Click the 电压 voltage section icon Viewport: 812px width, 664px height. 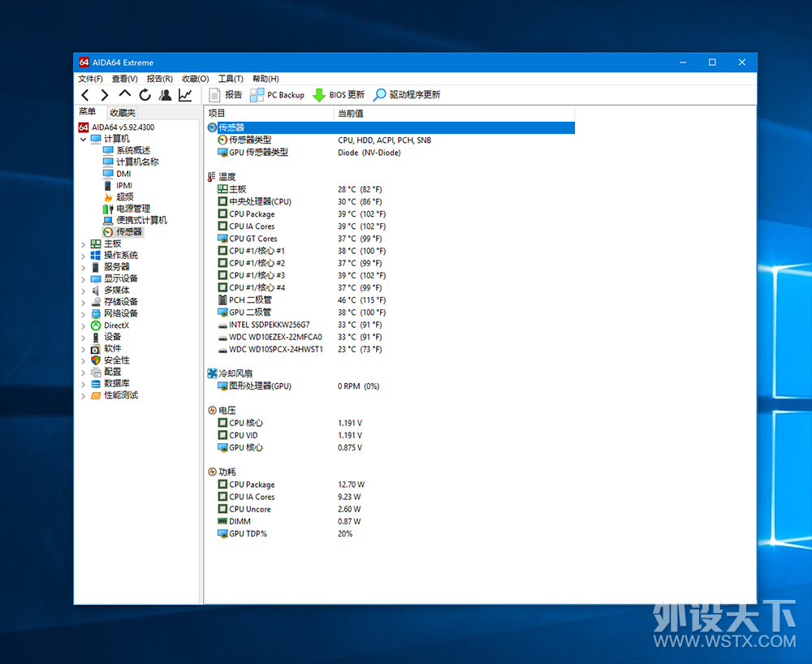tap(212, 411)
